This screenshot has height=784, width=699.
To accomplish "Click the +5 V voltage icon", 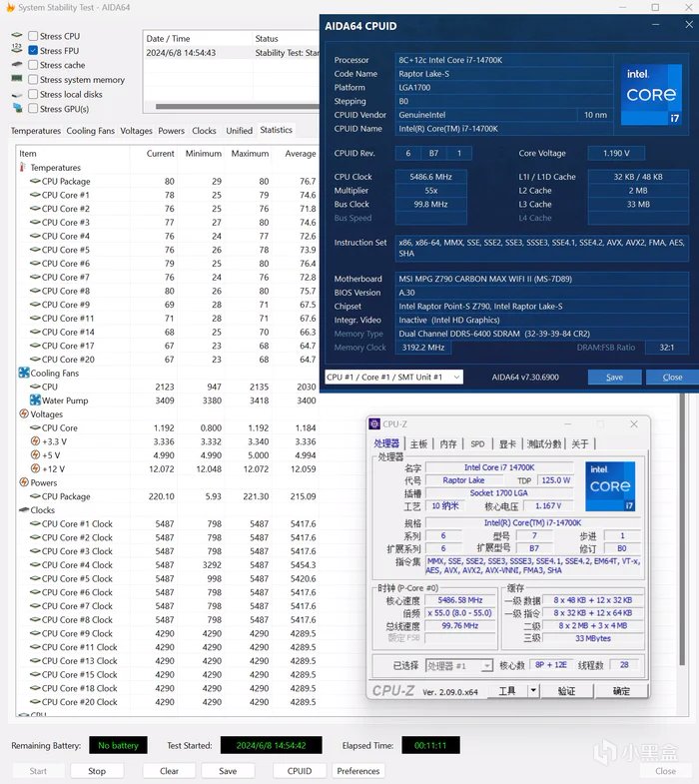I will tap(35, 454).
